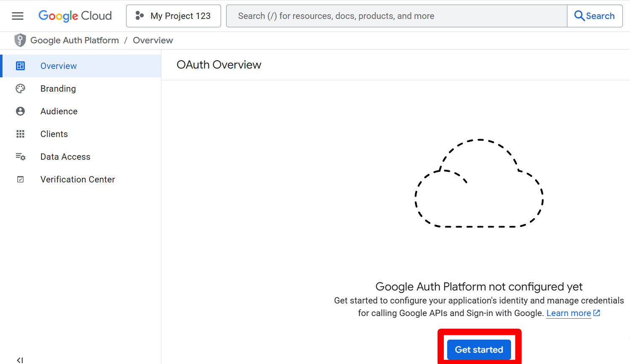Focus the resources search input field
This screenshot has height=364, width=630.
point(397,16)
